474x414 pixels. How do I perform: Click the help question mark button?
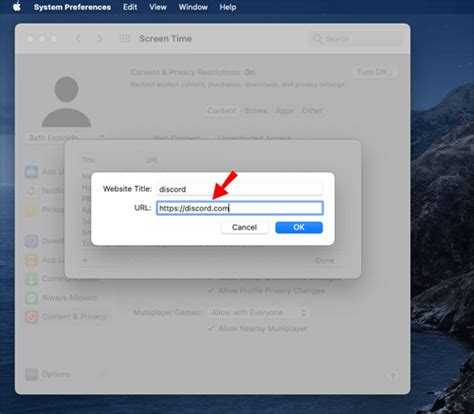coord(393,376)
